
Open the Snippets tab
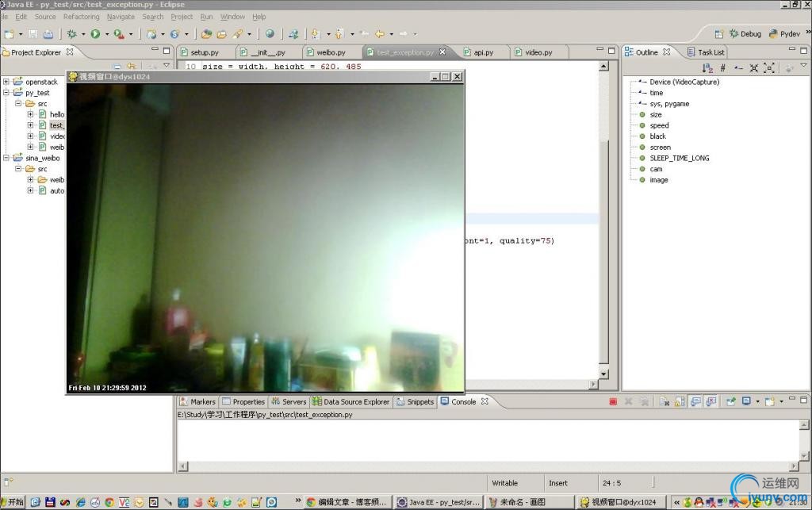[416, 402]
